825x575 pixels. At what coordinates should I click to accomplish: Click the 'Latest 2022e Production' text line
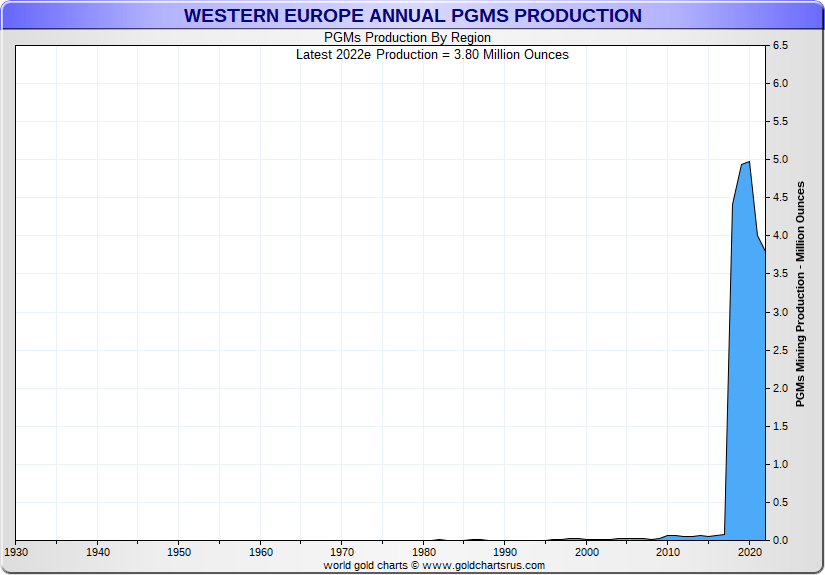pos(432,54)
